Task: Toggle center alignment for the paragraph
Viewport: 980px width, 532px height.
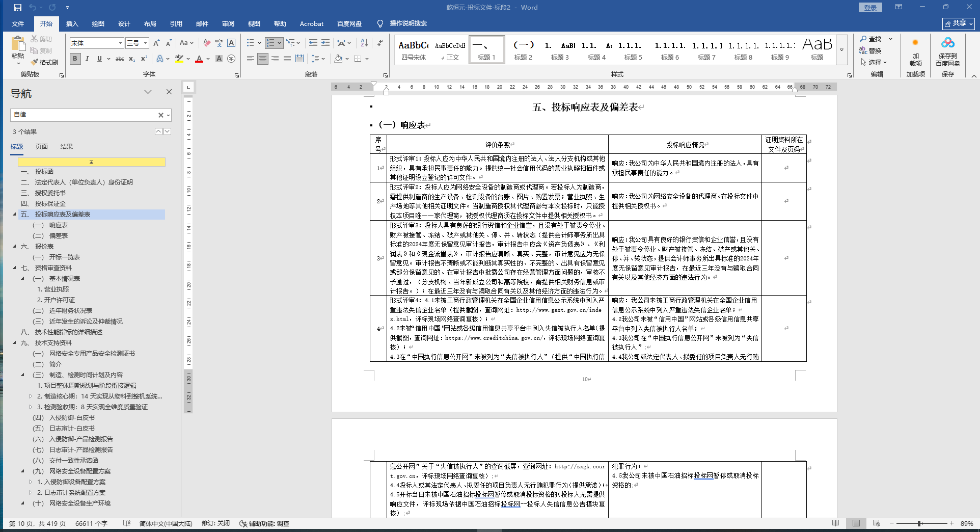Action: 262,59
